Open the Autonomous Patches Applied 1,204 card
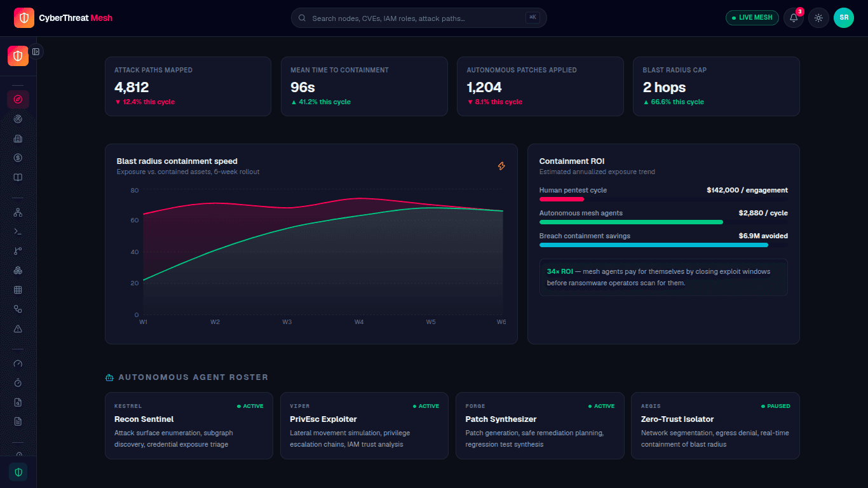868x488 pixels. click(x=540, y=86)
